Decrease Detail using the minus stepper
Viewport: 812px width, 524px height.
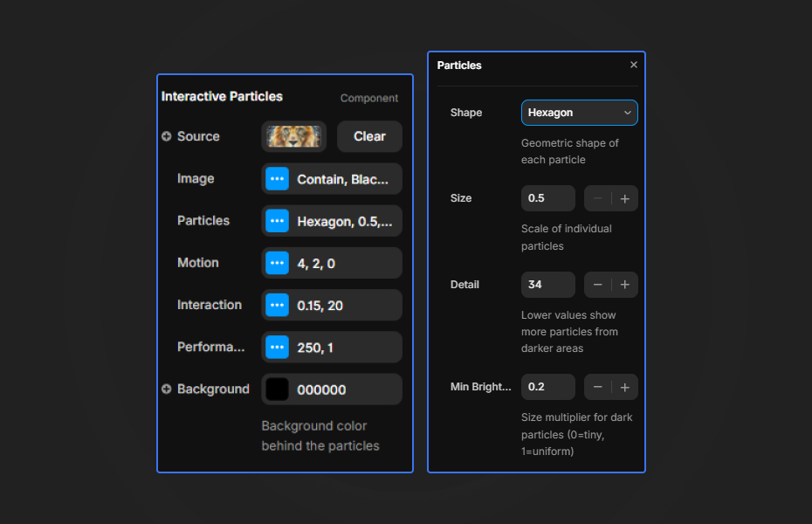pyautogui.click(x=597, y=285)
